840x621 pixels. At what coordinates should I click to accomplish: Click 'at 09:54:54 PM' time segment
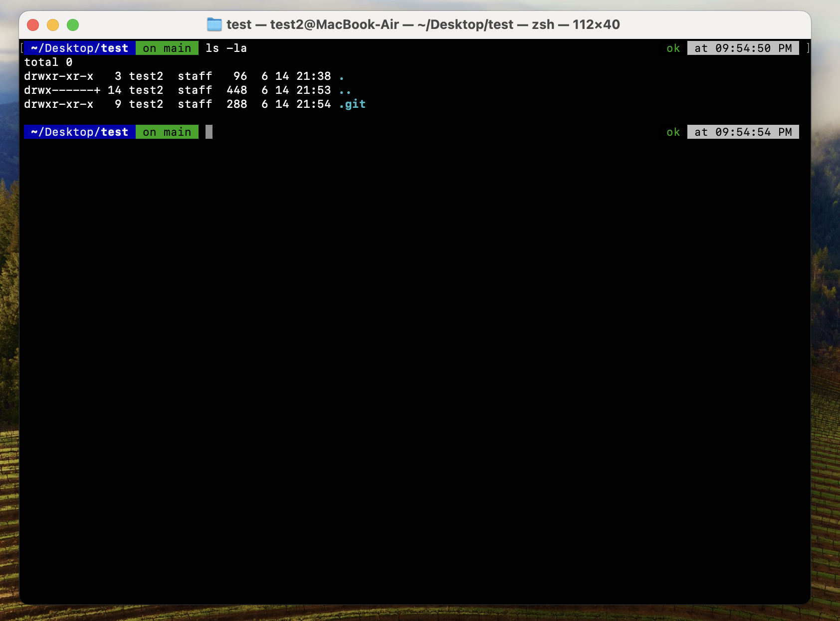pyautogui.click(x=743, y=132)
